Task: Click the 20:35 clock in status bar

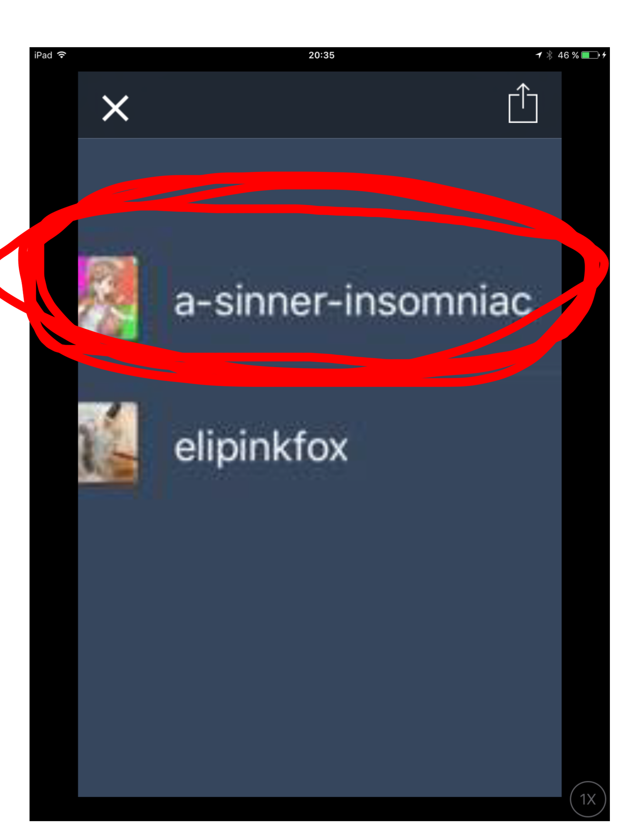Action: pos(322,55)
